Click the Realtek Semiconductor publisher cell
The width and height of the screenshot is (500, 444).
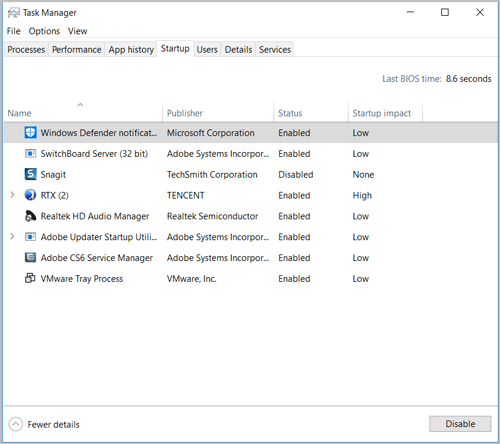point(212,216)
